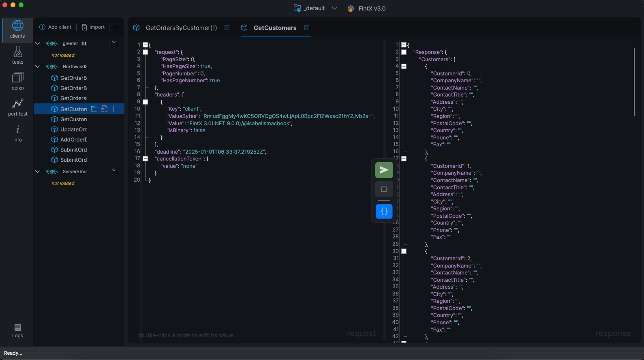Open the Logs panel
Screen dimensions: 644x360
pyautogui.click(x=17, y=331)
